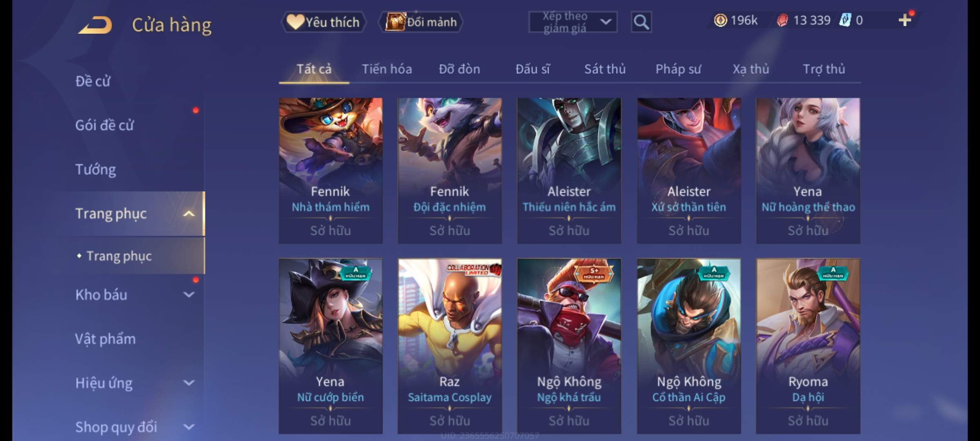Open the Đổi mảnh chest icon
The image size is (980, 441).
395,22
